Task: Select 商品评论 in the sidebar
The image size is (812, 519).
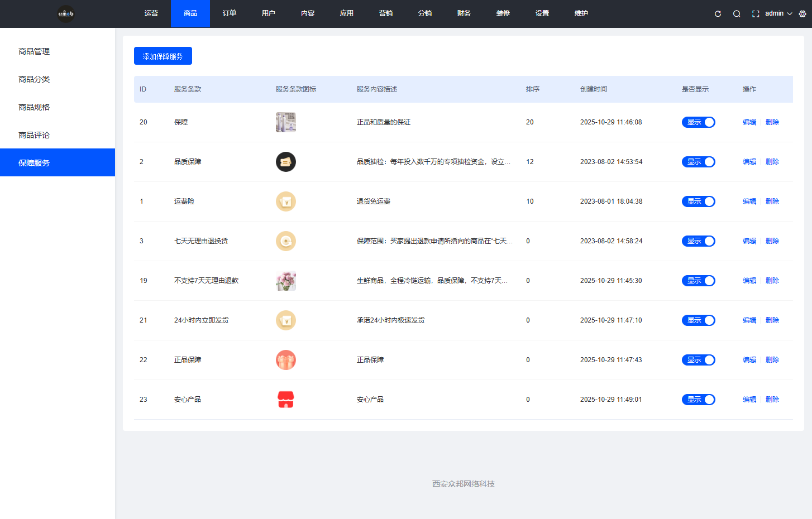Action: [33, 134]
